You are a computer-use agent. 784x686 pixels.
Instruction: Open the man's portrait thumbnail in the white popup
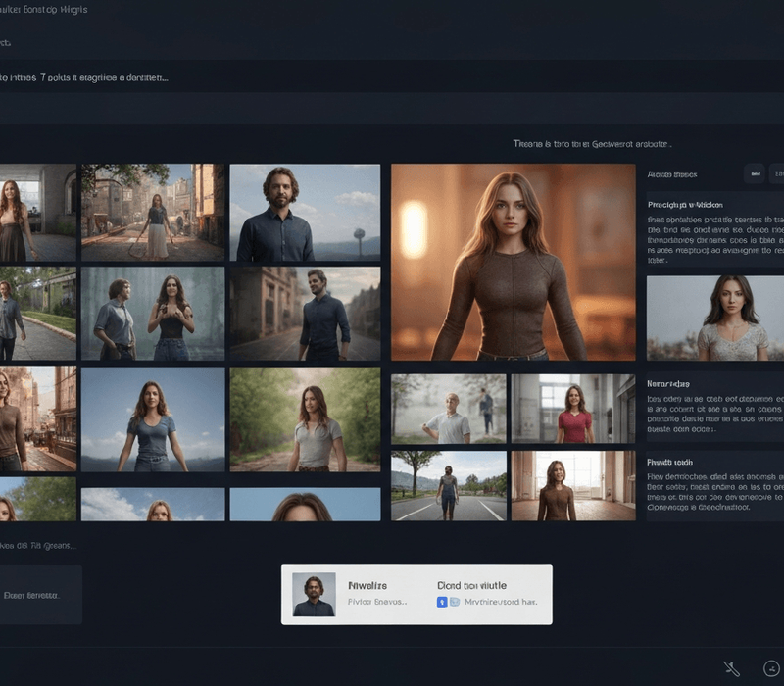(314, 595)
